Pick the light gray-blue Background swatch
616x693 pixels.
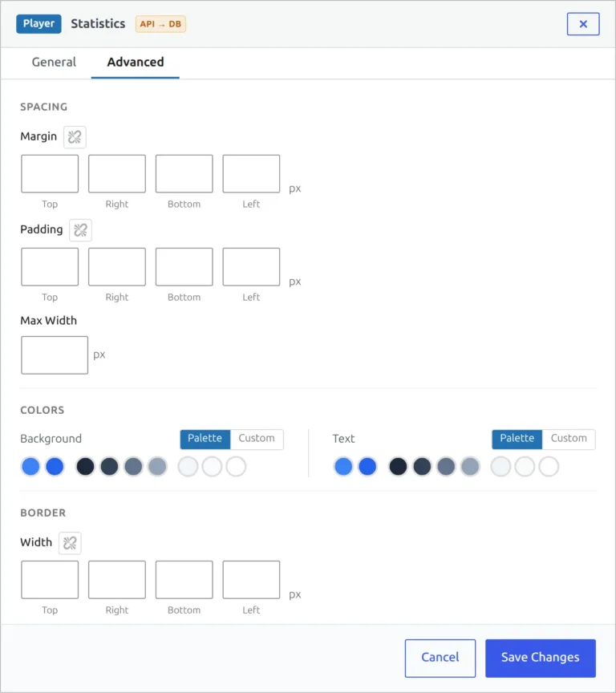[157, 467]
